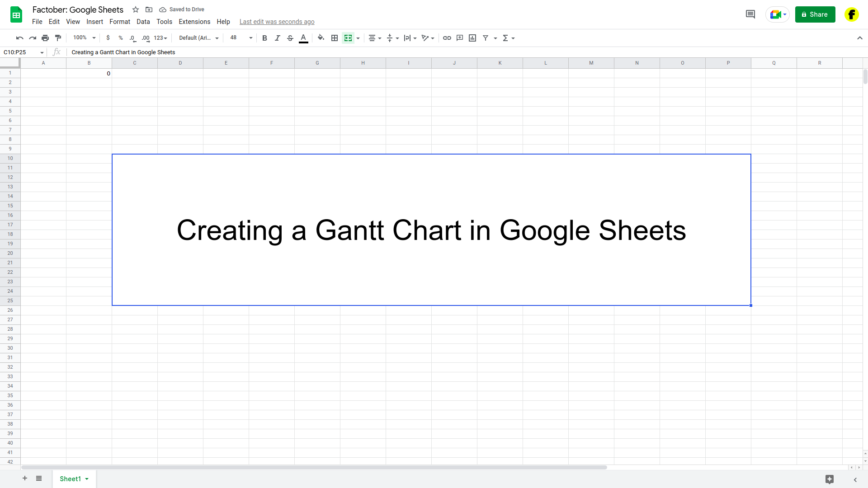Screen dimensions: 868x488
Task: Click the Insert link icon
Action: click(447, 38)
